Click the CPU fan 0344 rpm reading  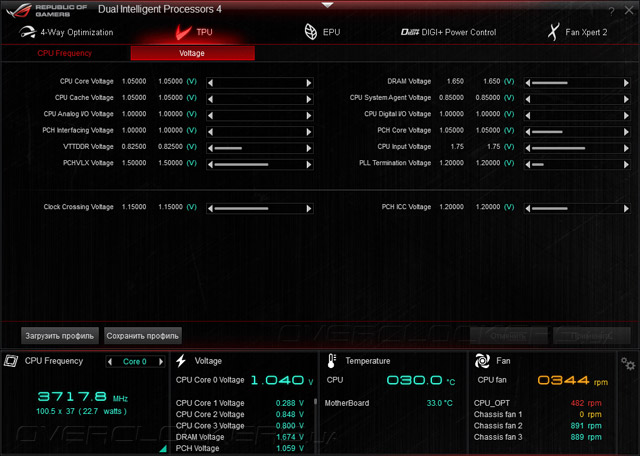(573, 380)
